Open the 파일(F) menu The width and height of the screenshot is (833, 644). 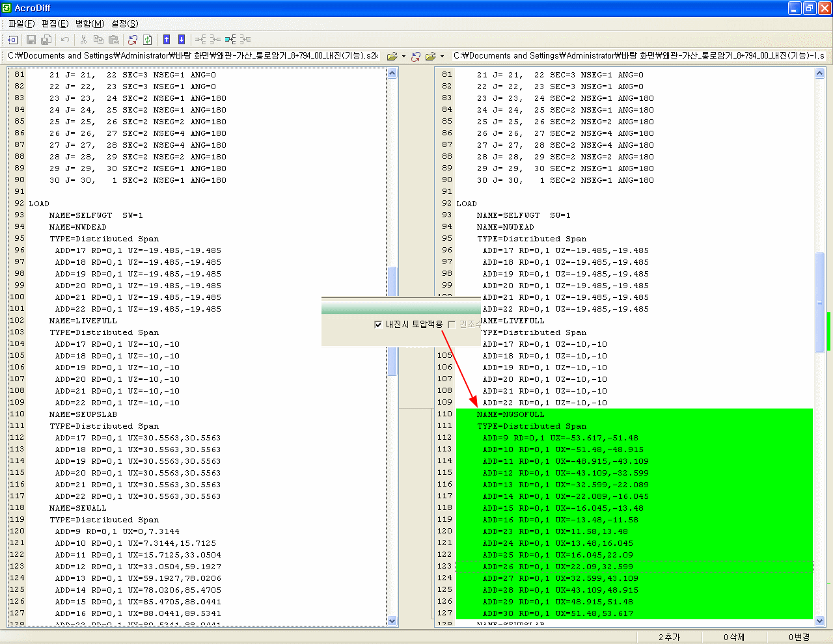[21, 23]
